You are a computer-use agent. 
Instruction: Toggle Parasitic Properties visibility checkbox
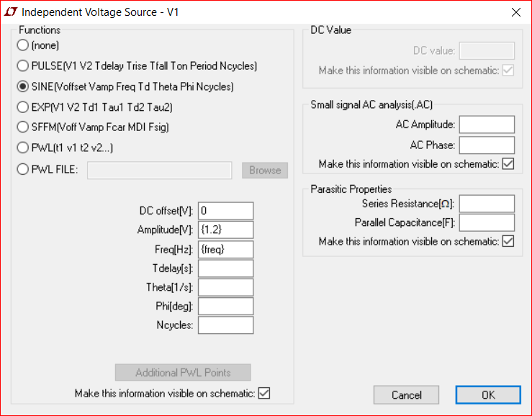point(508,241)
